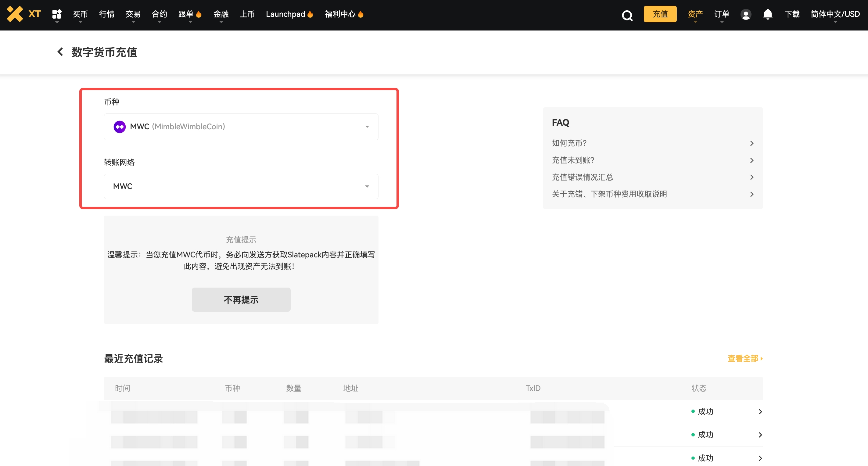The height and width of the screenshot is (466, 868).
Task: Click chevron beside 关于充错、下架币种费用收取说明
Action: (x=751, y=194)
